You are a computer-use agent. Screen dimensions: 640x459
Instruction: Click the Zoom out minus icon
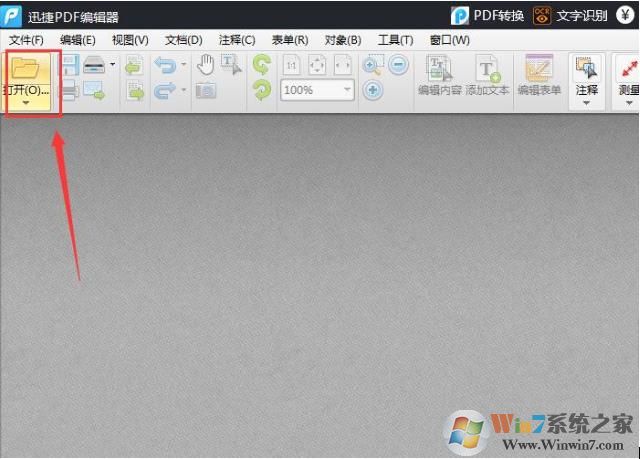[x=398, y=66]
